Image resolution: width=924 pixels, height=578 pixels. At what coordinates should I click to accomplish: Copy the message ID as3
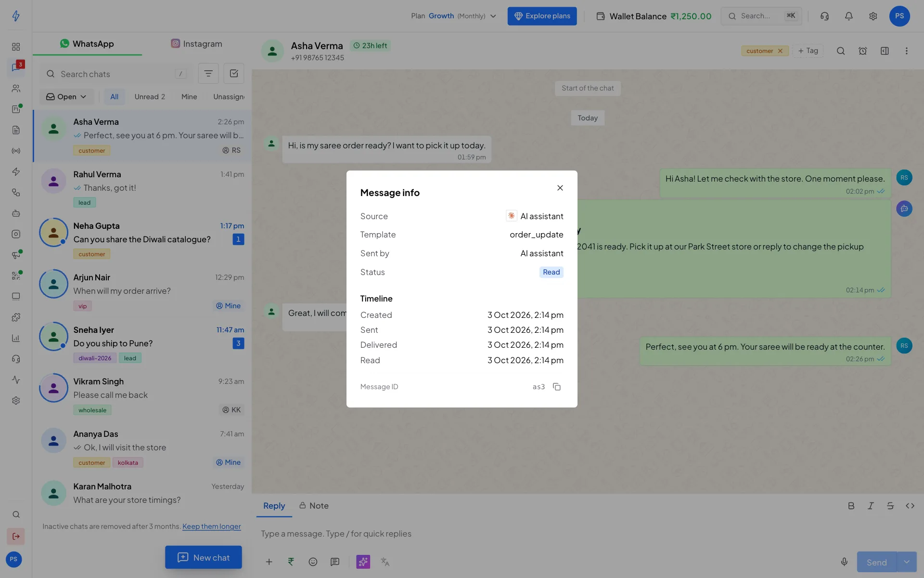(557, 387)
